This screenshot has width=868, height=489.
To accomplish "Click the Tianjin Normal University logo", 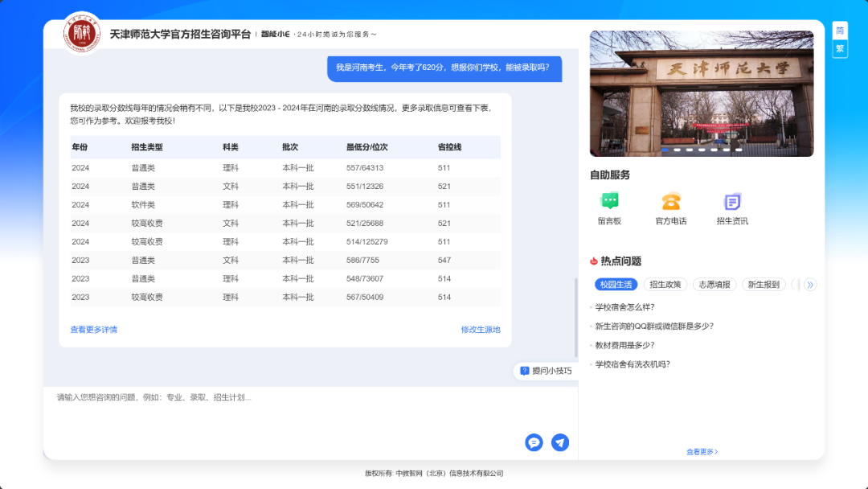I will [81, 33].
